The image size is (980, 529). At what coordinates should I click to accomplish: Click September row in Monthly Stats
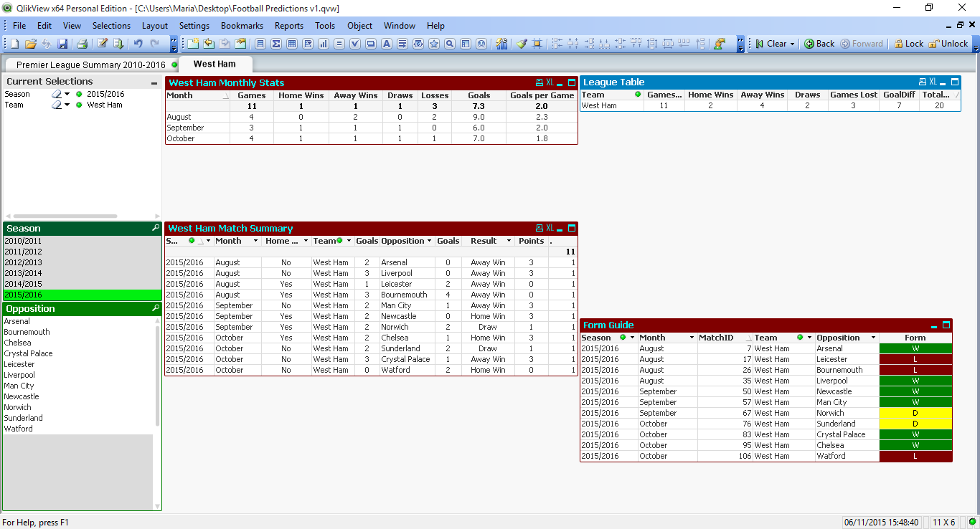371,128
